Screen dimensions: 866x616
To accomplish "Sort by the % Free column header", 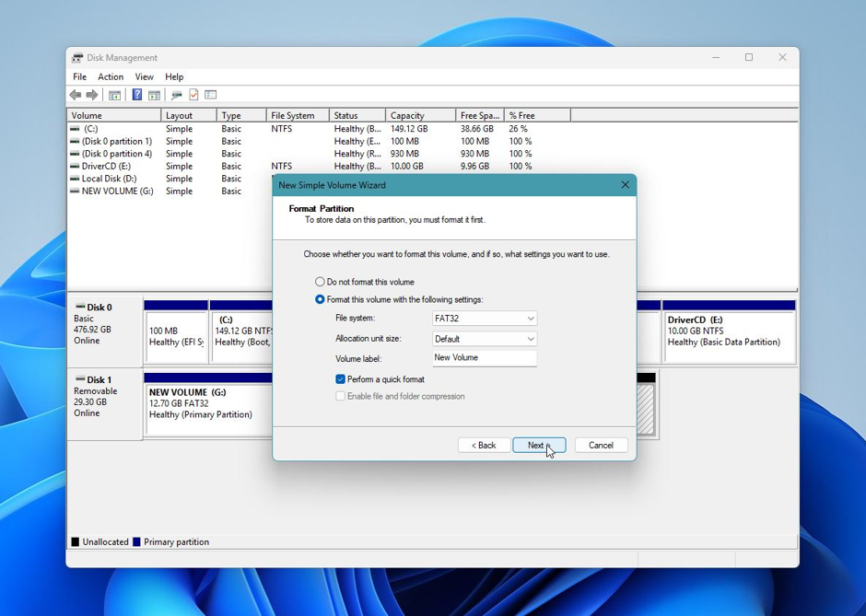I will (x=537, y=115).
